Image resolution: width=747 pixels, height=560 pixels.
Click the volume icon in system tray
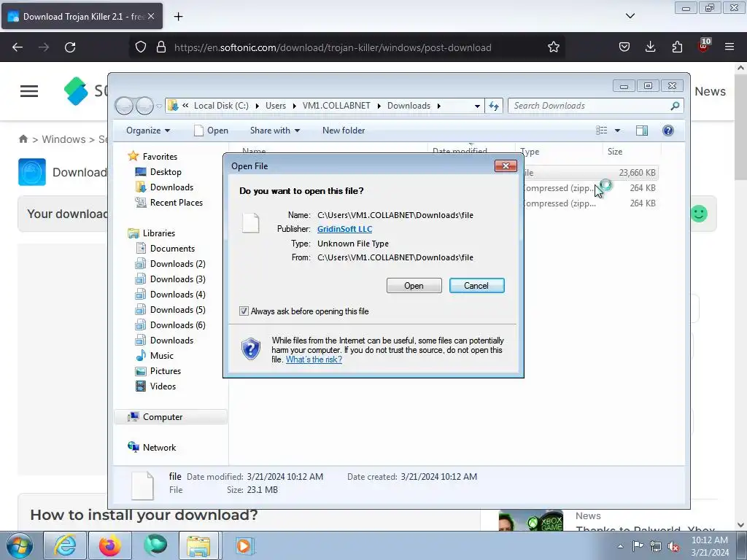click(x=673, y=546)
